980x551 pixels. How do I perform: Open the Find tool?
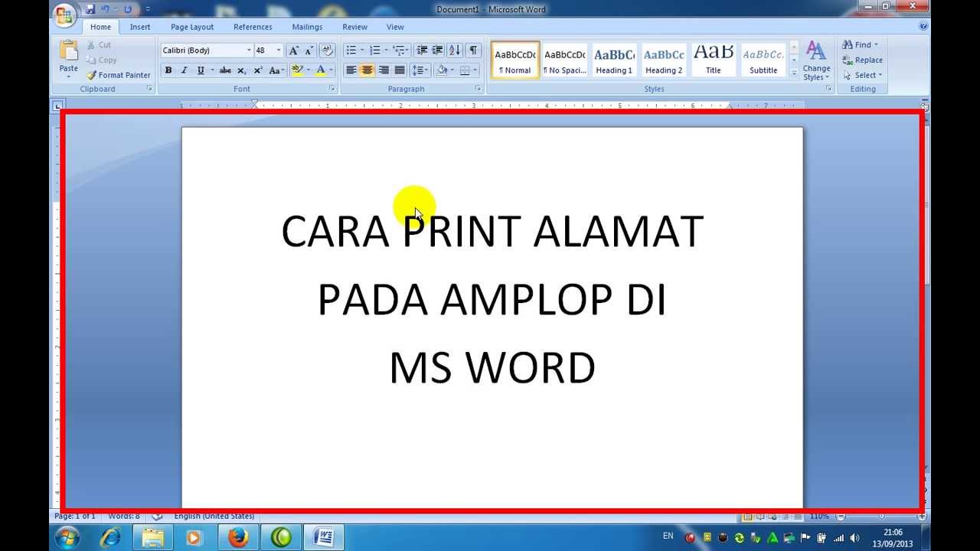(x=860, y=44)
